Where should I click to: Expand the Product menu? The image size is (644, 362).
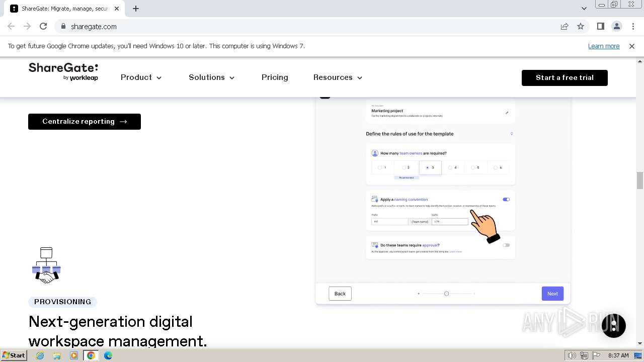click(141, 77)
